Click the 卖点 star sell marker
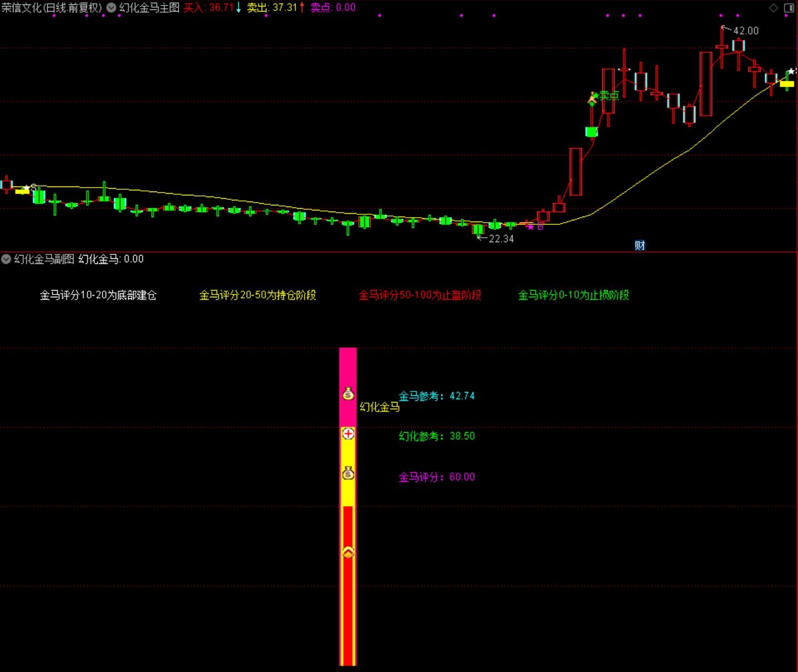This screenshot has height=672, width=798. point(605,96)
